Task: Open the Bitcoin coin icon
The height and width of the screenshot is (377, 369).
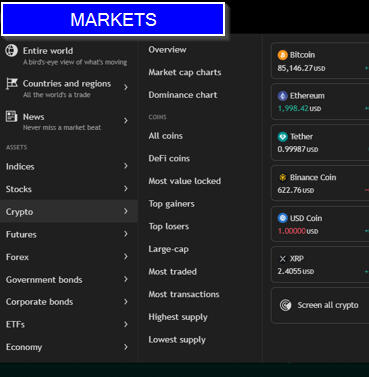Action: coord(283,55)
